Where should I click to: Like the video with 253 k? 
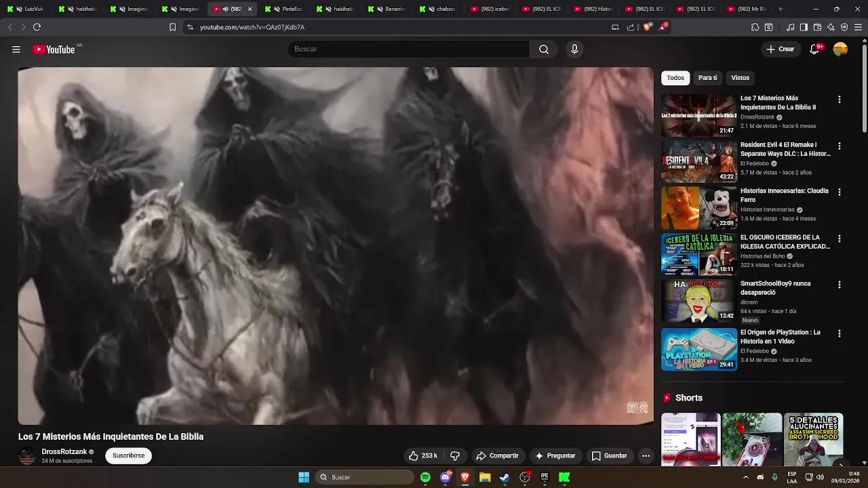tap(422, 455)
